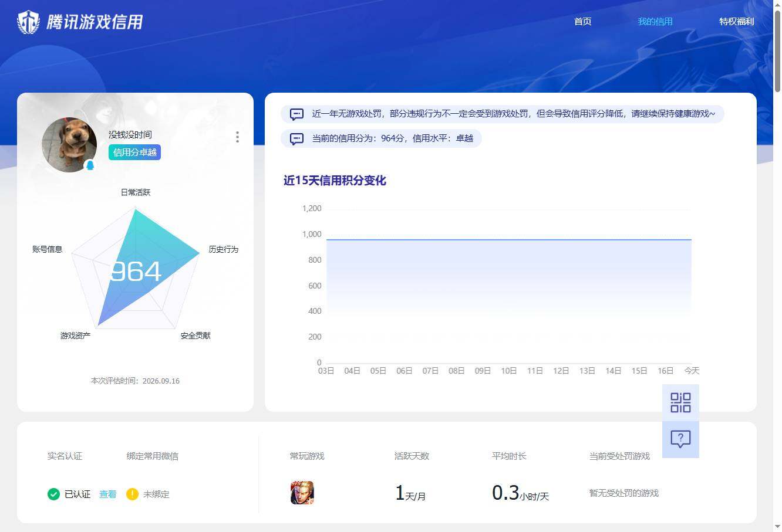
Task: Click the 账号信息 radar label
Action: click(x=47, y=249)
